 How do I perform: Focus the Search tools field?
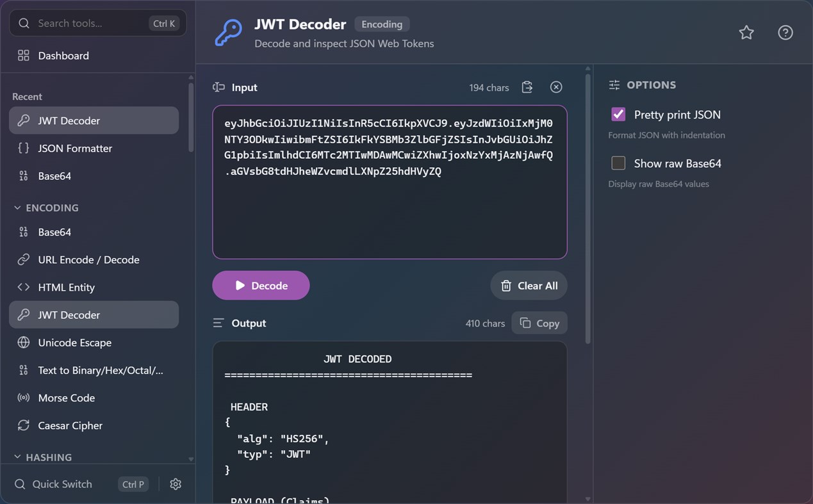pos(98,23)
